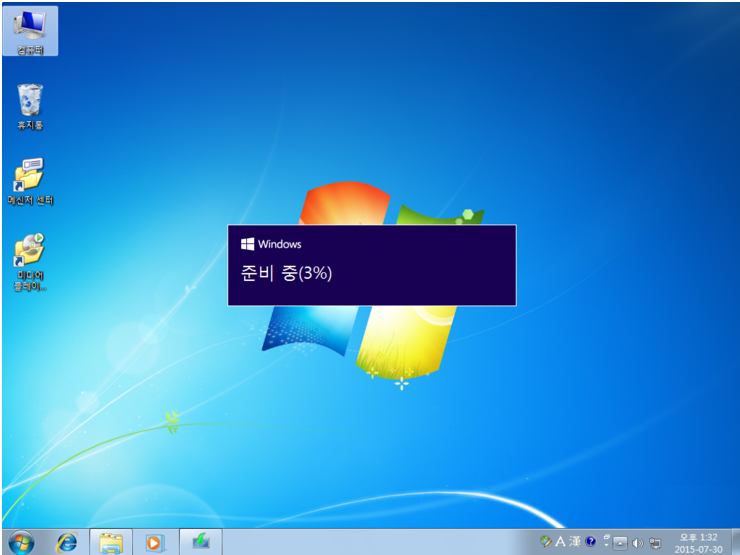The width and height of the screenshot is (740, 555).
Task: Click the Windows setup app in taskbar
Action: 201,541
